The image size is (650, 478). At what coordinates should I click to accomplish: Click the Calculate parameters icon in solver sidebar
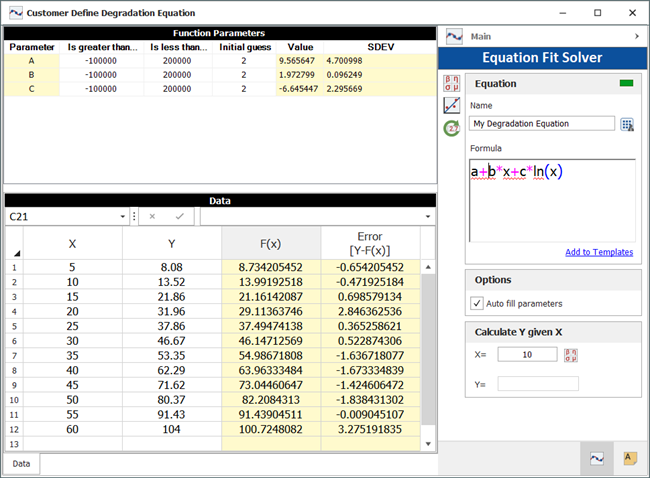click(x=451, y=83)
